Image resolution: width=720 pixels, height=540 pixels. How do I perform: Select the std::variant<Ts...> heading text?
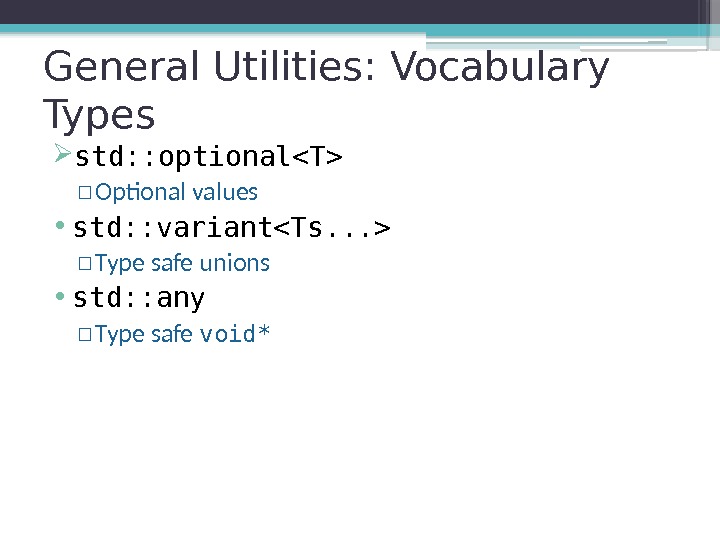pyautogui.click(x=233, y=229)
